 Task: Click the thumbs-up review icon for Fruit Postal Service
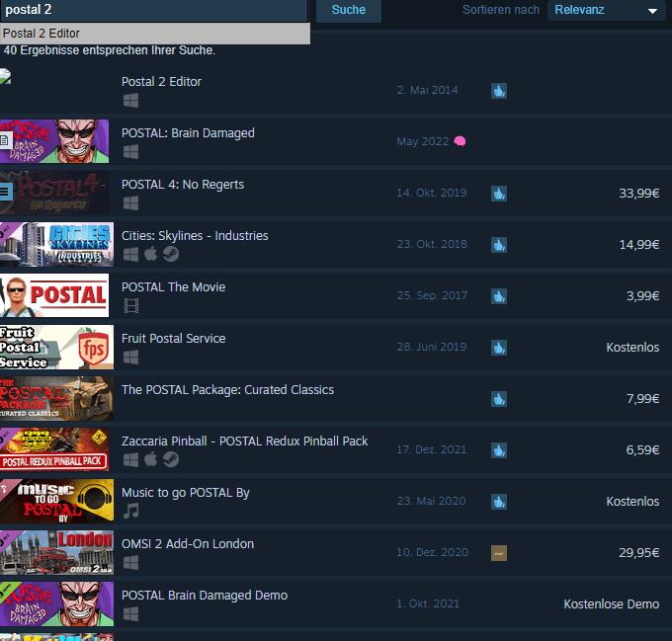(499, 348)
